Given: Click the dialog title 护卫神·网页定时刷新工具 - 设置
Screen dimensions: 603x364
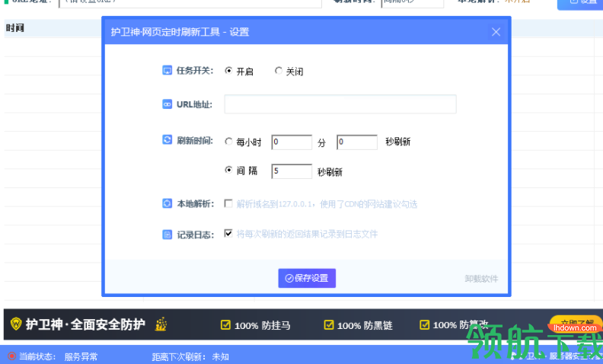Looking at the screenshot, I should (x=180, y=32).
